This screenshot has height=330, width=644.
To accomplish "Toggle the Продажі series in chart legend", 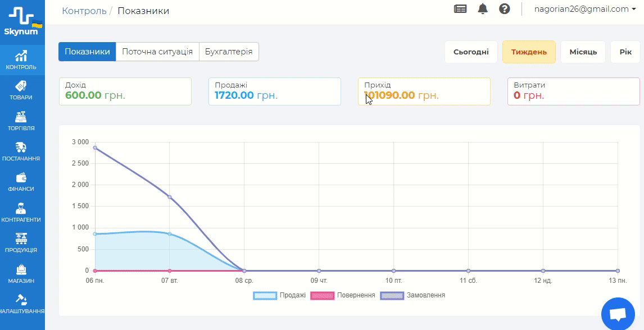I will click(x=279, y=295).
